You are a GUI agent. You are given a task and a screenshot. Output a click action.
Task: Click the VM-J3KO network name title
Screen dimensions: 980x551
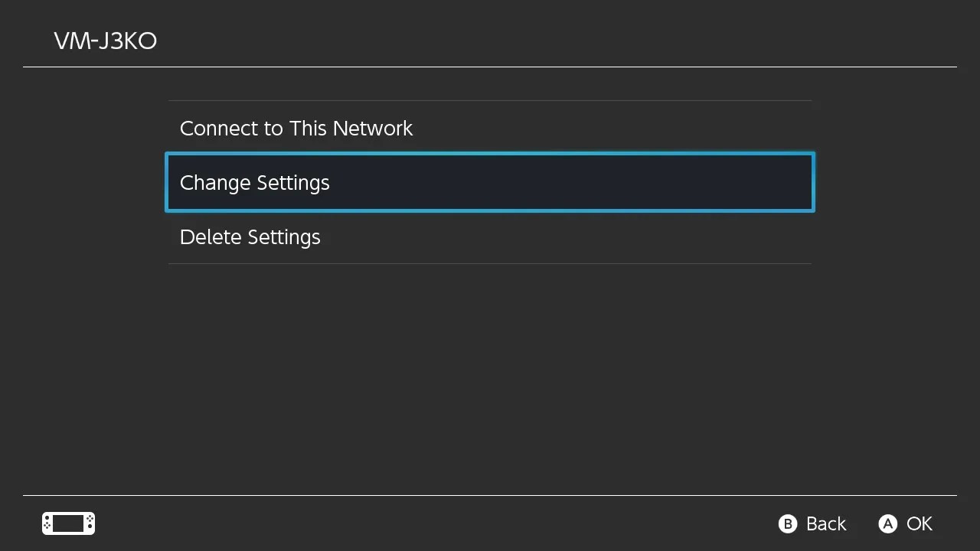(105, 41)
